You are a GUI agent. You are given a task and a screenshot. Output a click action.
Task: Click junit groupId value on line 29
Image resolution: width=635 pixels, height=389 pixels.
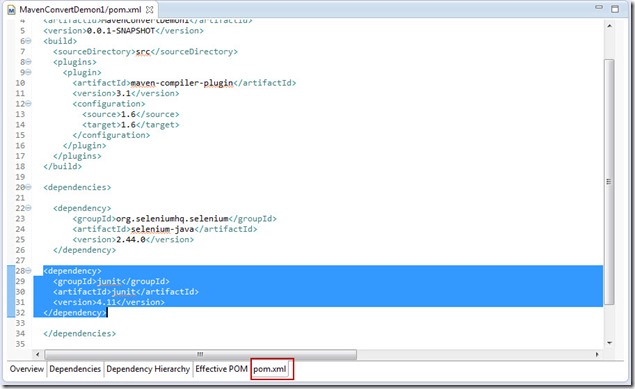(x=109, y=281)
